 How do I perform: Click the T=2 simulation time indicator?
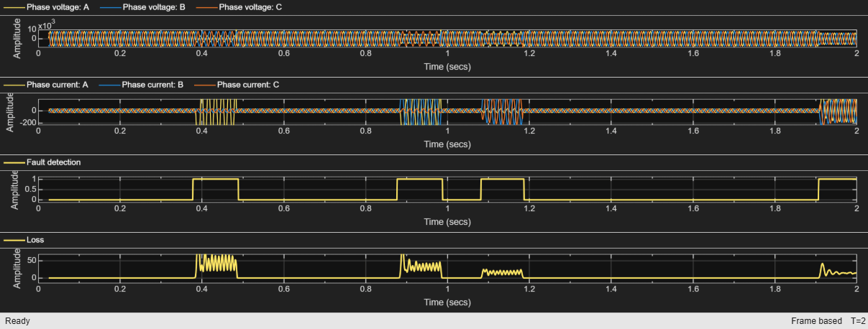857,320
